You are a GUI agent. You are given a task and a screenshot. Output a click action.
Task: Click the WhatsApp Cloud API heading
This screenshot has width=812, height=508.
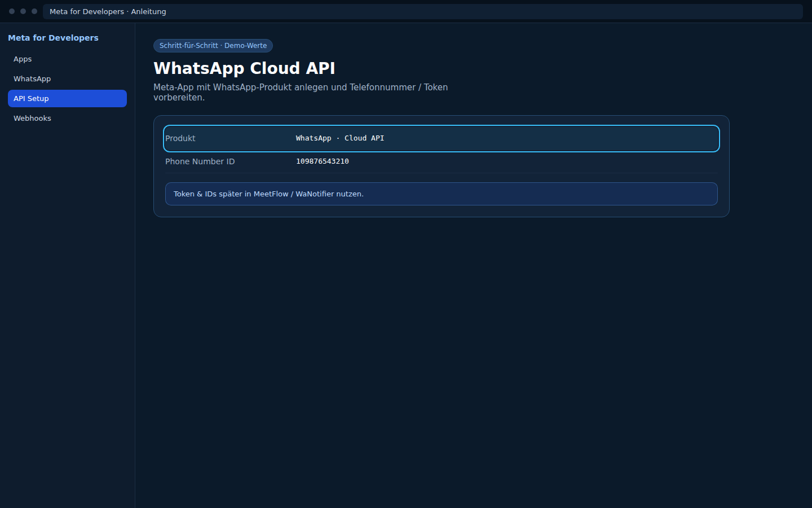[244, 68]
